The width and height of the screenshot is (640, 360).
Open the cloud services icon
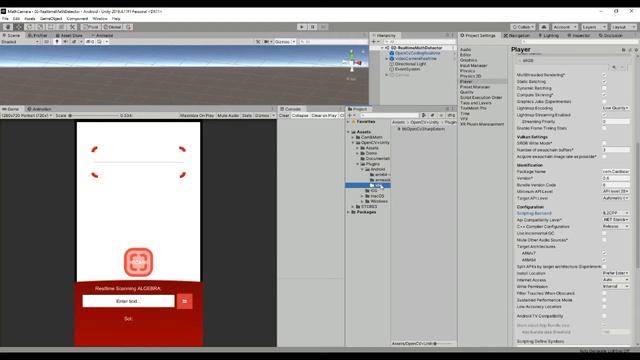(x=544, y=27)
